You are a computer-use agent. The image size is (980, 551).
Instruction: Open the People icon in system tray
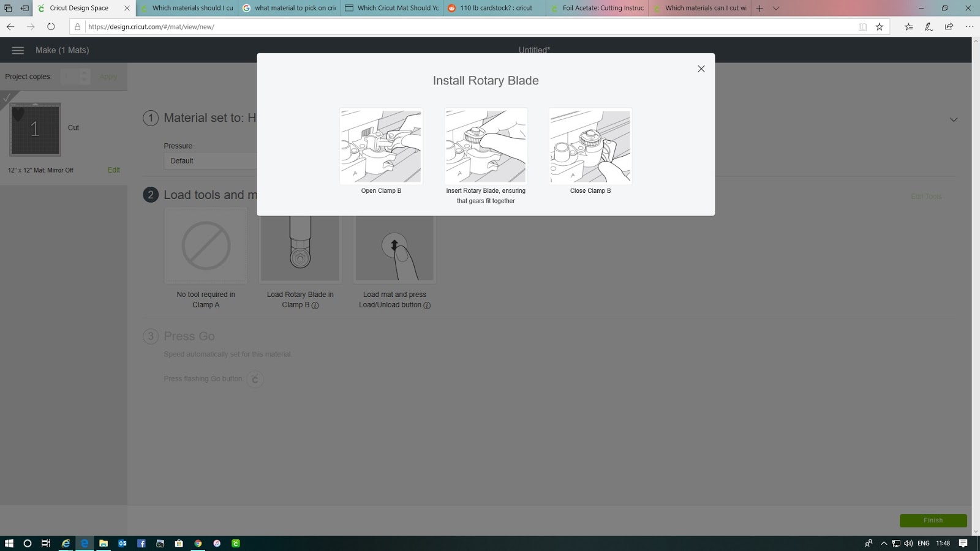click(x=869, y=543)
